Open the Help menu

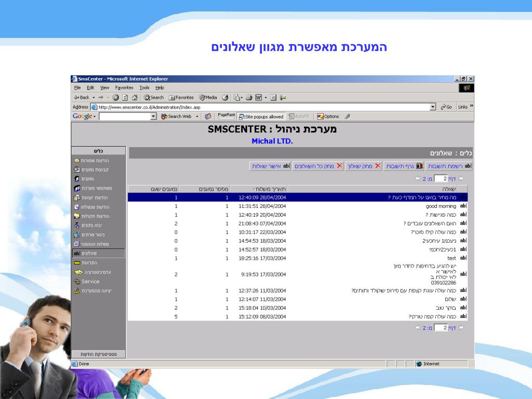tap(159, 88)
